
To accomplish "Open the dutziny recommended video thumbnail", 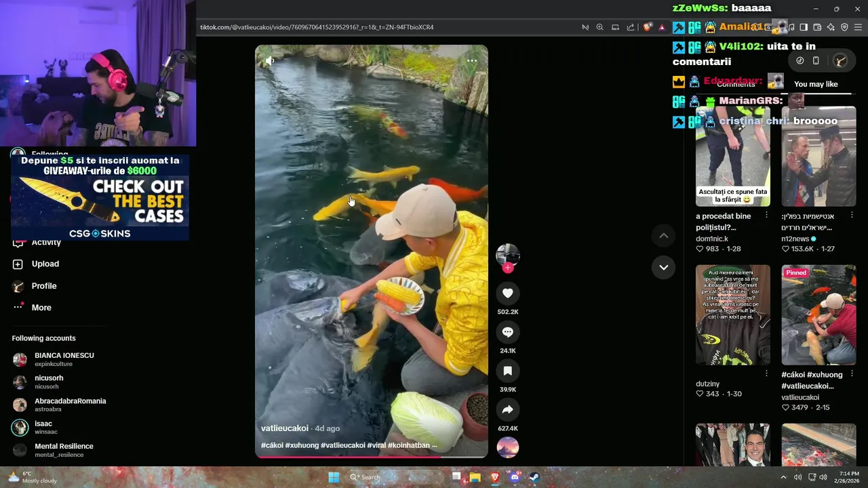I will pos(732,314).
